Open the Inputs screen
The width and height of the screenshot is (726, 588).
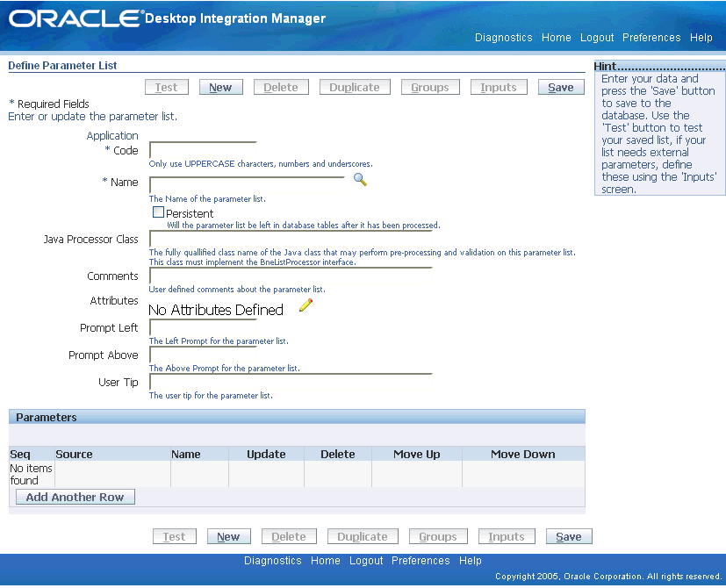(x=498, y=87)
